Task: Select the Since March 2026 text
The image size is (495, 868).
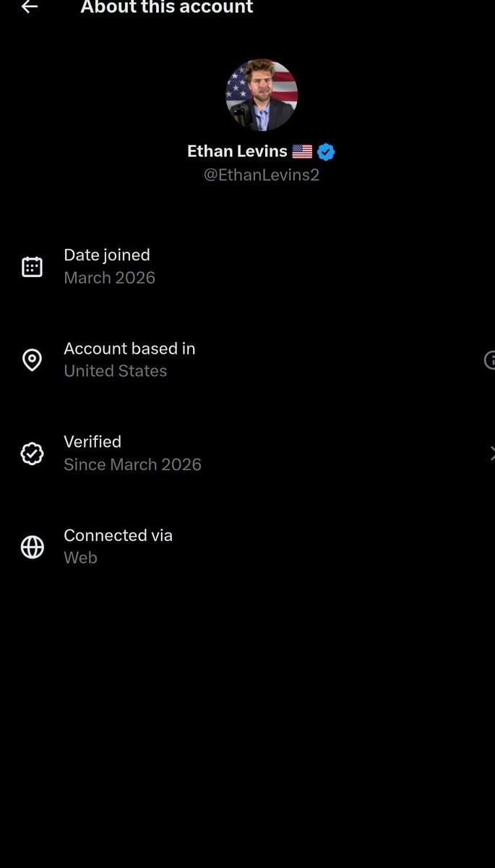Action: click(132, 464)
